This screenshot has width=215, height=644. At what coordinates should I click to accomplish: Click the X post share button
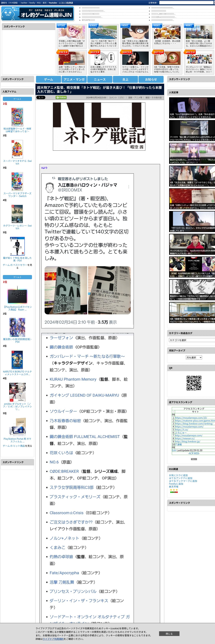click(x=41, y=97)
